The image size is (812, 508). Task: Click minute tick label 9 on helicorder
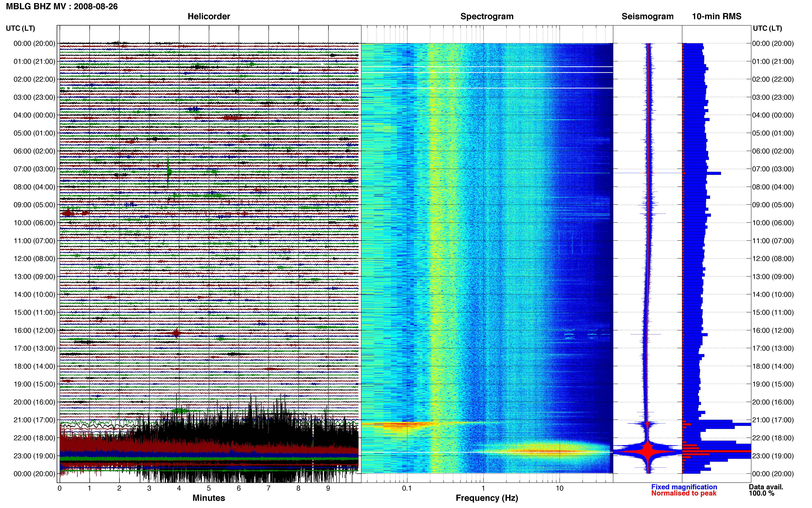(328, 488)
